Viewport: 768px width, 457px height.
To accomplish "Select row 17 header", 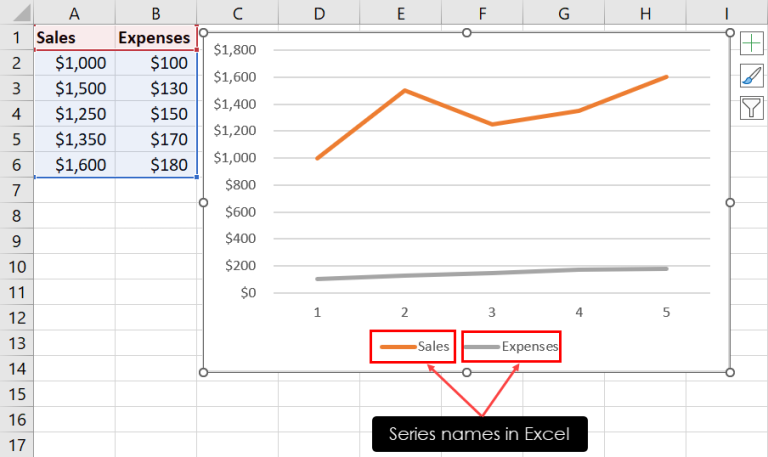I will click(x=17, y=445).
